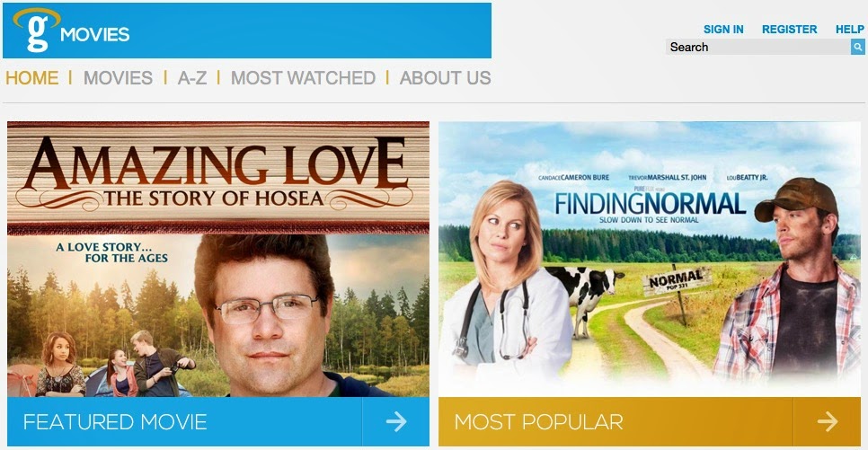Screen dimensions: 868x450
Task: Click the Featured Movie banner label
Action: pyautogui.click(x=115, y=422)
